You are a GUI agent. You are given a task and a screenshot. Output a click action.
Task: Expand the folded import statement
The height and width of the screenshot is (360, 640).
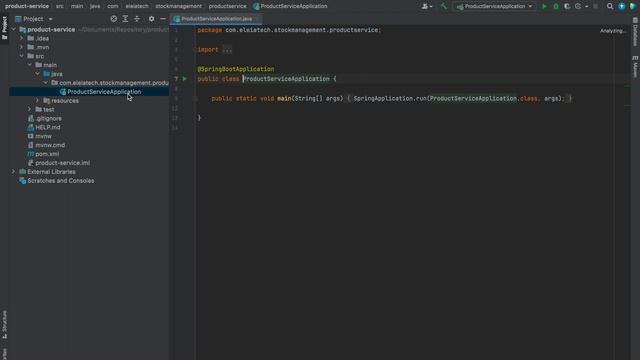pos(227,49)
